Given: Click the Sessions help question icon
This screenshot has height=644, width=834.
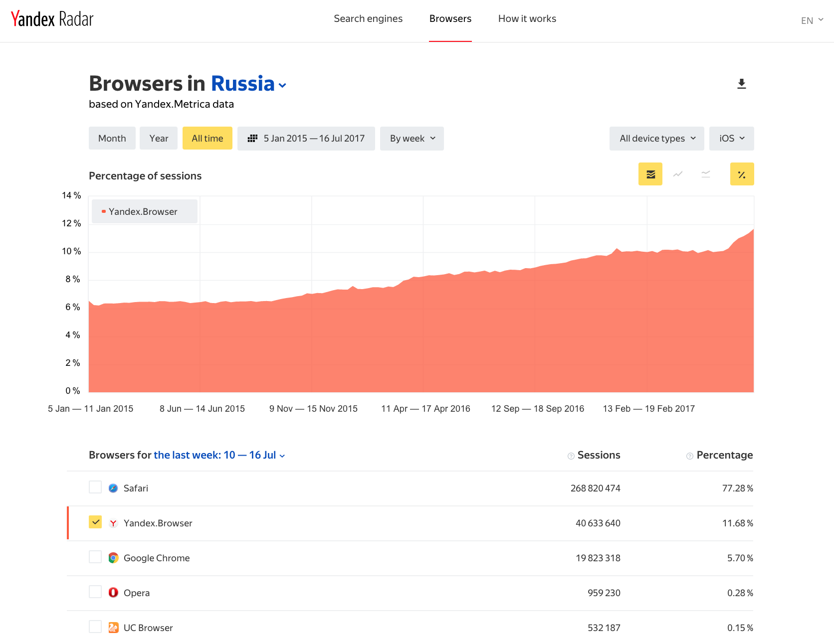Looking at the screenshot, I should click(571, 456).
